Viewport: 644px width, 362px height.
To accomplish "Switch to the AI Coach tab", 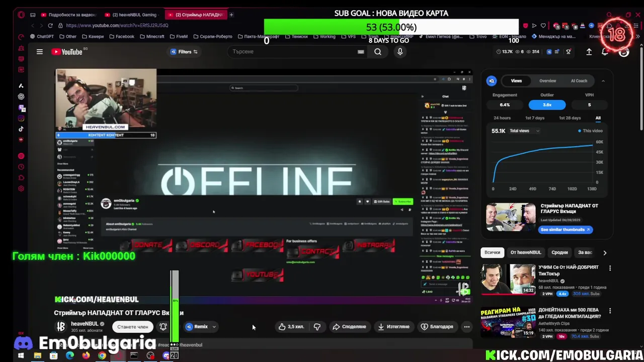I will (x=579, y=80).
